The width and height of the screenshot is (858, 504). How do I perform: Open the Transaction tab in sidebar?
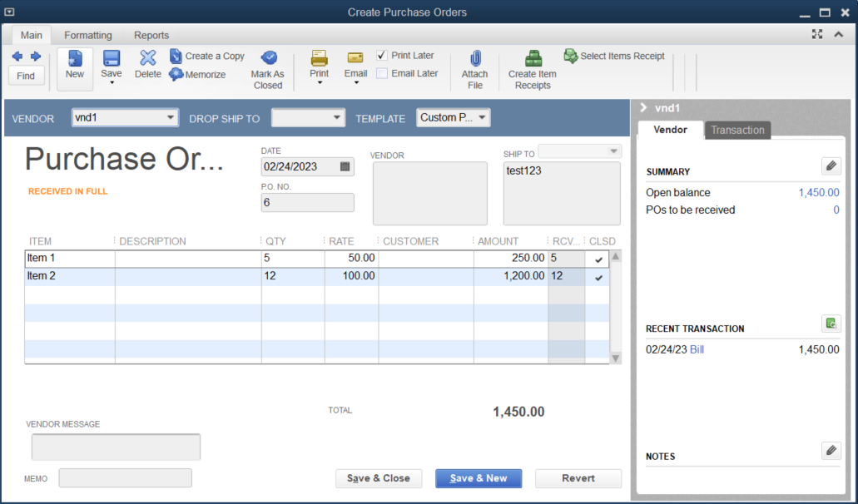(737, 130)
